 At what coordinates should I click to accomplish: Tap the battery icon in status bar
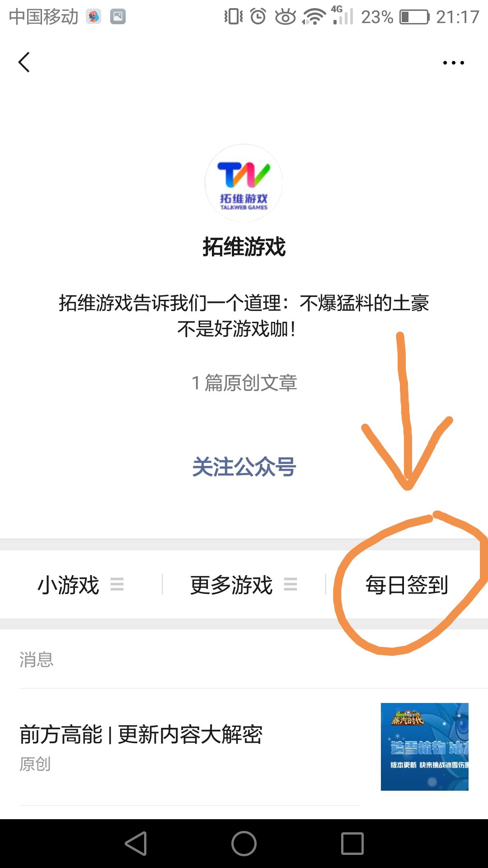click(415, 17)
